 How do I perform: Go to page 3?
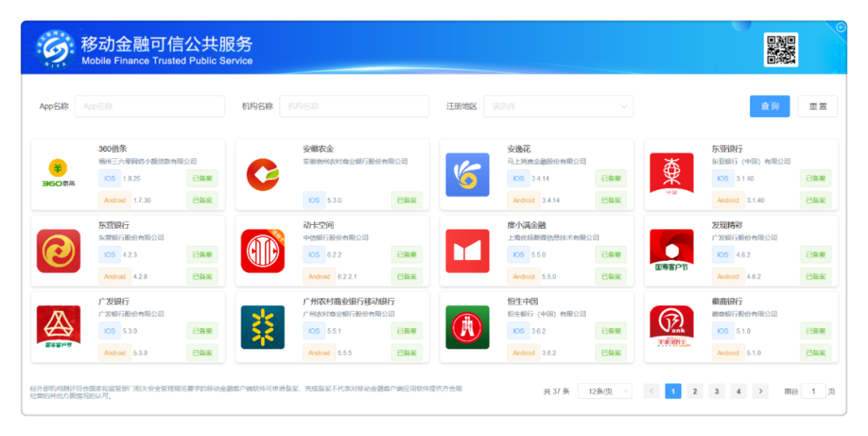click(716, 391)
